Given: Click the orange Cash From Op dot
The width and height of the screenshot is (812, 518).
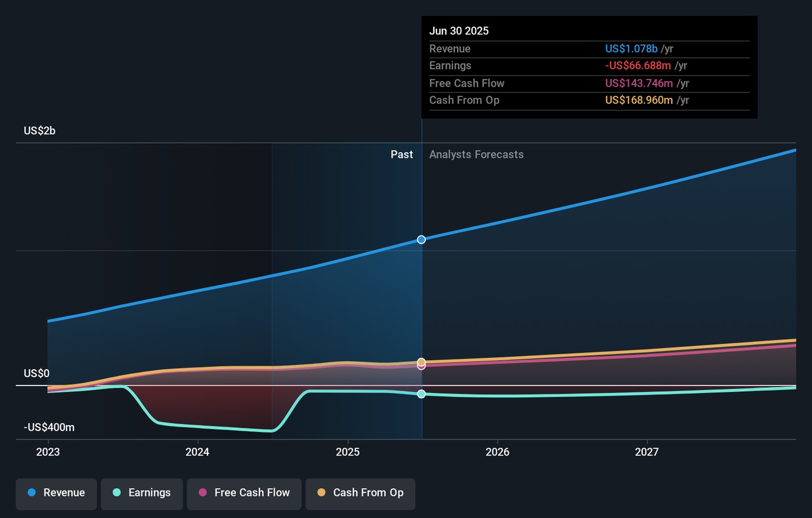Looking at the screenshot, I should 321,493.
